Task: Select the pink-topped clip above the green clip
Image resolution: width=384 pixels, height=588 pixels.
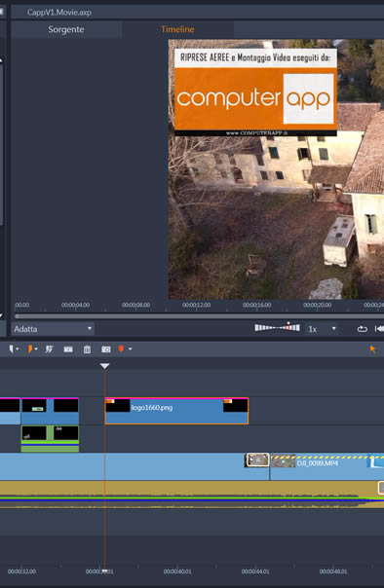Action: [x=50, y=411]
